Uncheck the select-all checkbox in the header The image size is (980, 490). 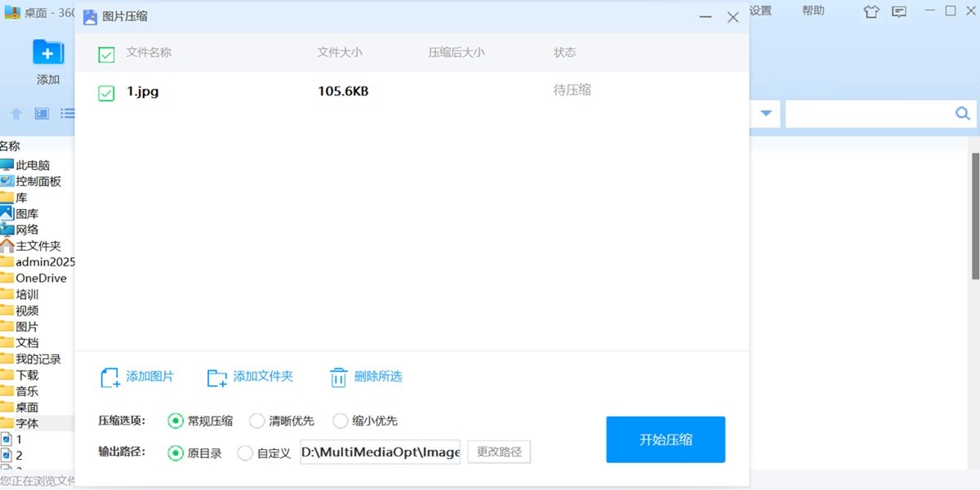pos(105,53)
